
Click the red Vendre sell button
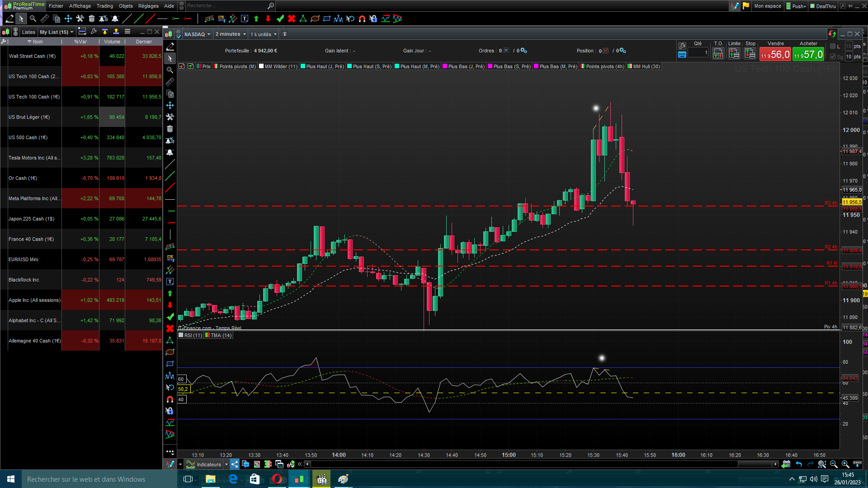[x=775, y=55]
